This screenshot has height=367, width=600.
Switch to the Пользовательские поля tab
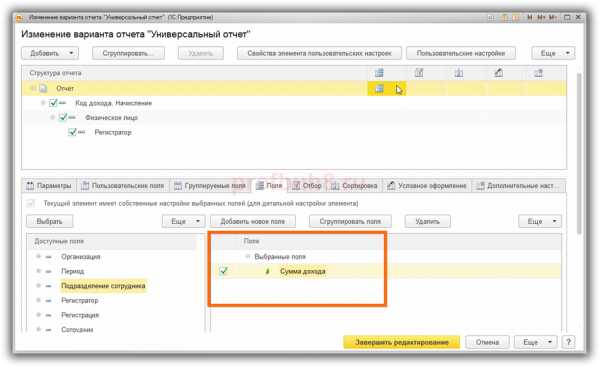123,186
